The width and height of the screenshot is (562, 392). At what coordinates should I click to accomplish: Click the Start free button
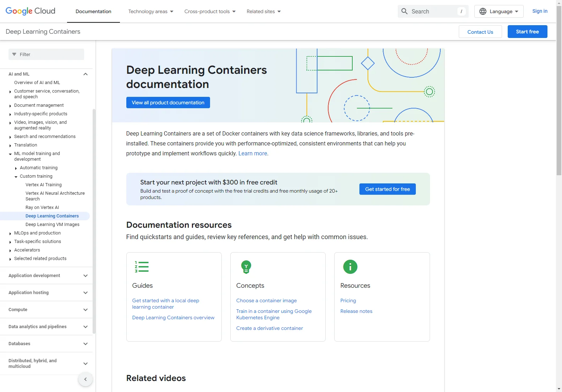point(527,32)
